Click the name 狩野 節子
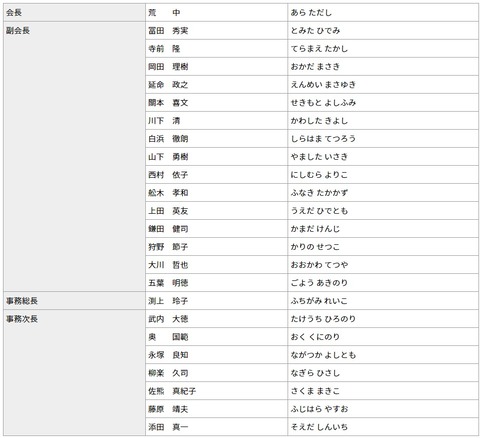This screenshot has height=438, width=480. point(168,247)
